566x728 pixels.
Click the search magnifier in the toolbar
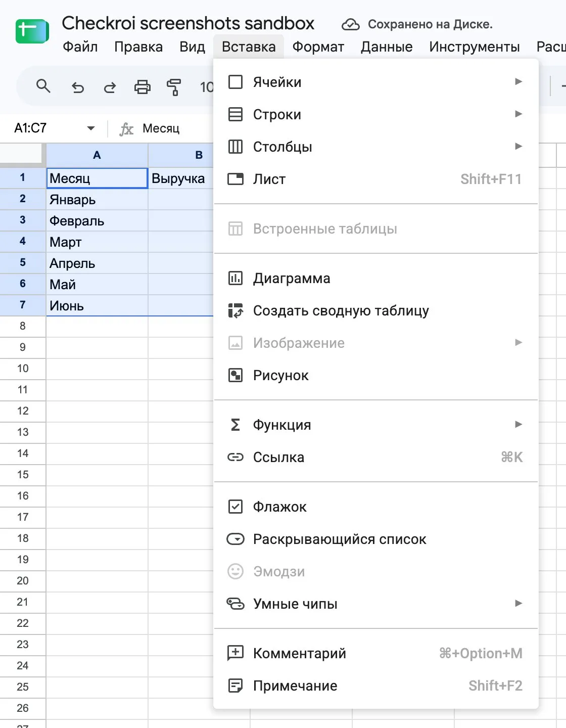43,86
